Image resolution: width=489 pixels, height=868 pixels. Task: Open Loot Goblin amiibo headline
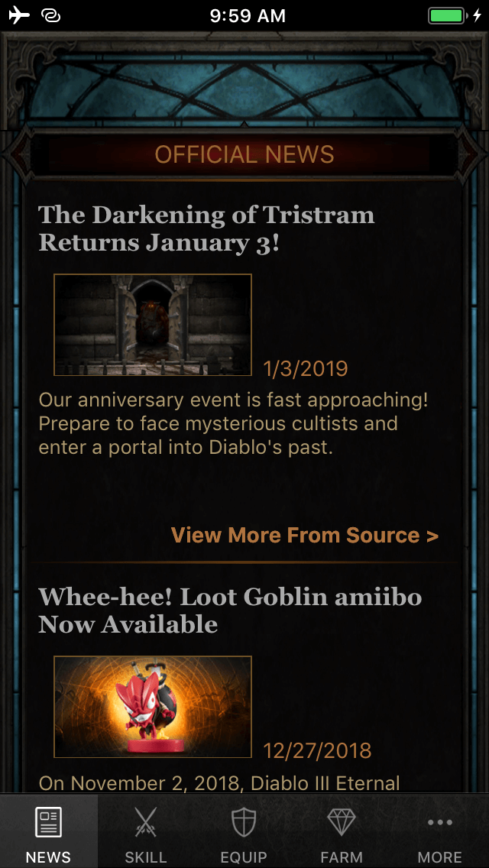point(230,611)
